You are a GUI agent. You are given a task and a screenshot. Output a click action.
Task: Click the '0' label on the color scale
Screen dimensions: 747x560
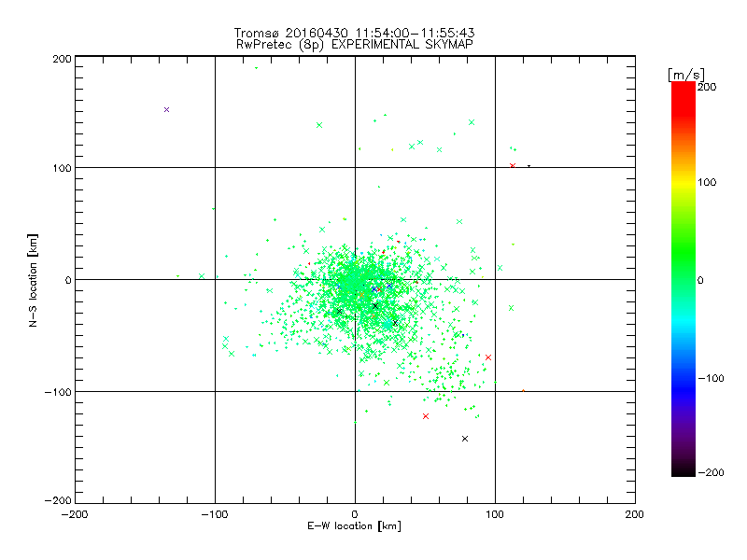[700, 280]
